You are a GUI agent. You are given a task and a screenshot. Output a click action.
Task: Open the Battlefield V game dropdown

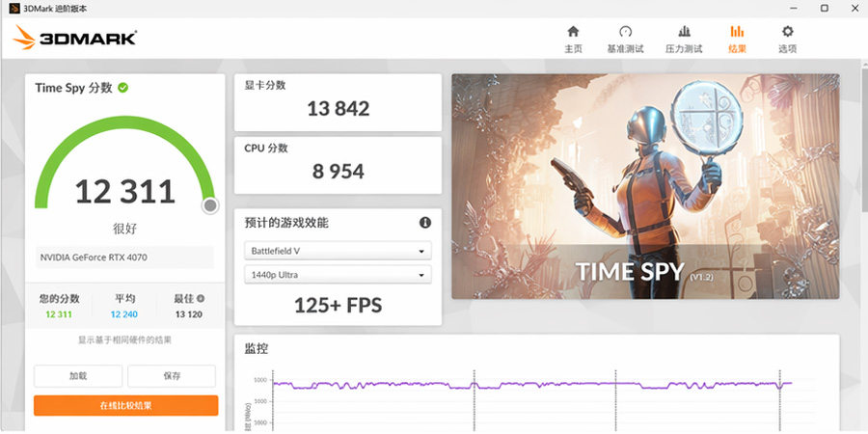click(338, 251)
